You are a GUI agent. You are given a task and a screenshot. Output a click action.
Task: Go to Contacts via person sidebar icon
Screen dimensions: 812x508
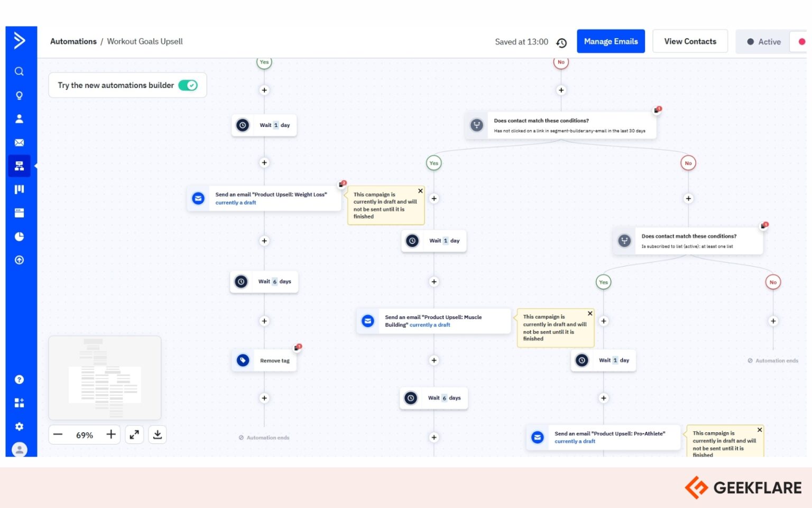coord(19,119)
